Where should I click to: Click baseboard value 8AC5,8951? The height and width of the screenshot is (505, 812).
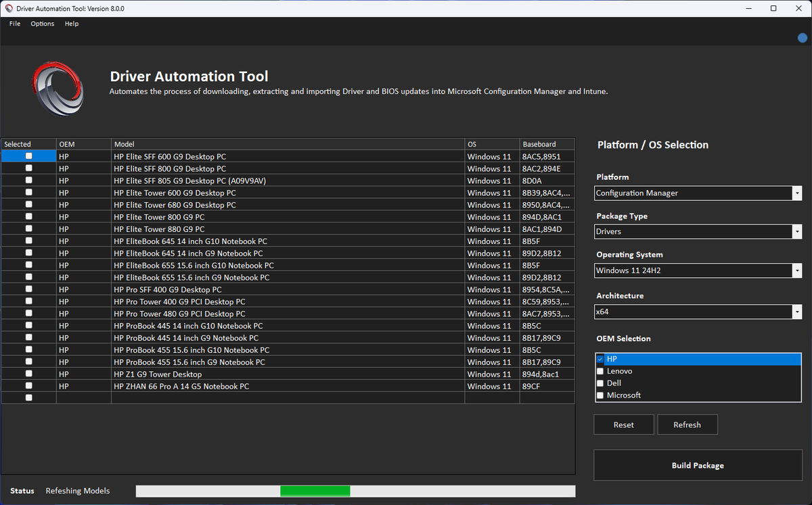[x=541, y=156]
